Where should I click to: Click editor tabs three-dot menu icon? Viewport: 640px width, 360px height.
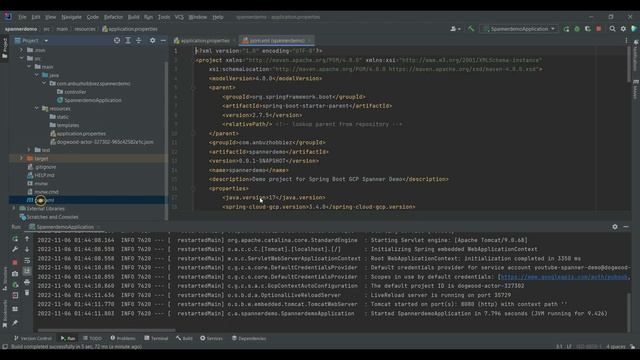coord(626,40)
